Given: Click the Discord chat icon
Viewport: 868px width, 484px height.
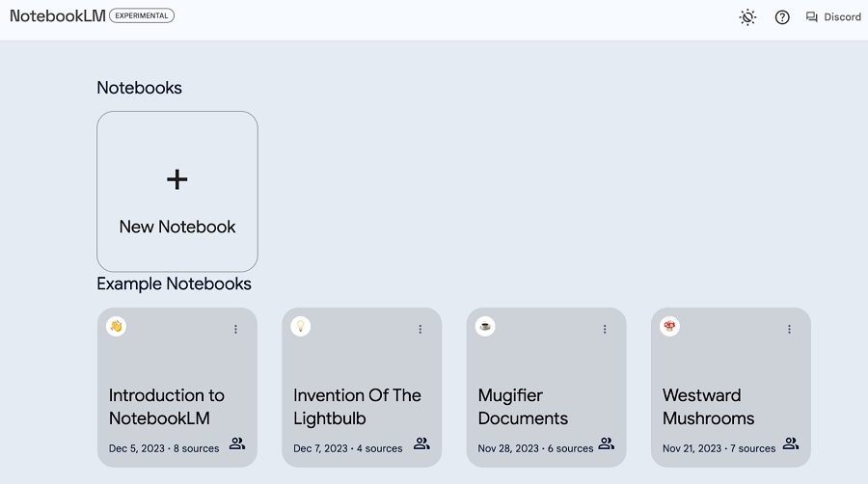Looking at the screenshot, I should click(811, 17).
